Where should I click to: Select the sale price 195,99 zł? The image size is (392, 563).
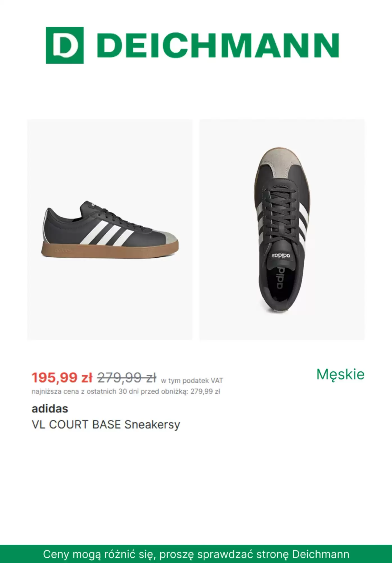tap(62, 377)
